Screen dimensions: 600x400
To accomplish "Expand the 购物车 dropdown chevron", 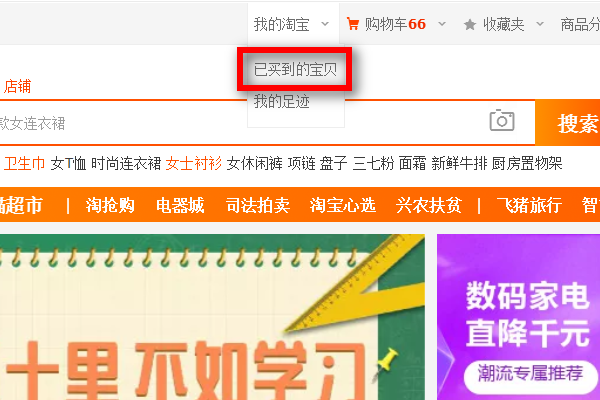I will 442,24.
